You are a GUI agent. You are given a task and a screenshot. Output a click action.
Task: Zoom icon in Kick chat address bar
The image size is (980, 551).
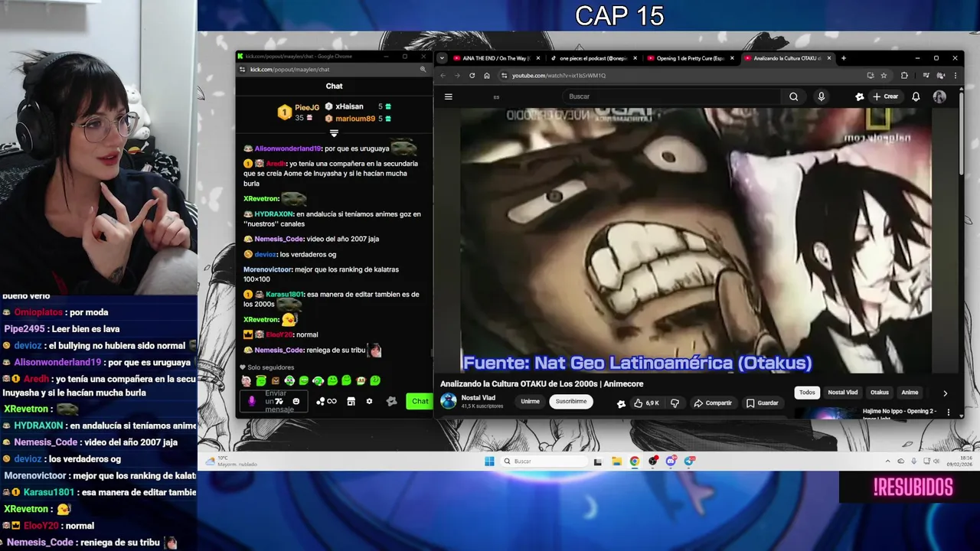coord(423,70)
